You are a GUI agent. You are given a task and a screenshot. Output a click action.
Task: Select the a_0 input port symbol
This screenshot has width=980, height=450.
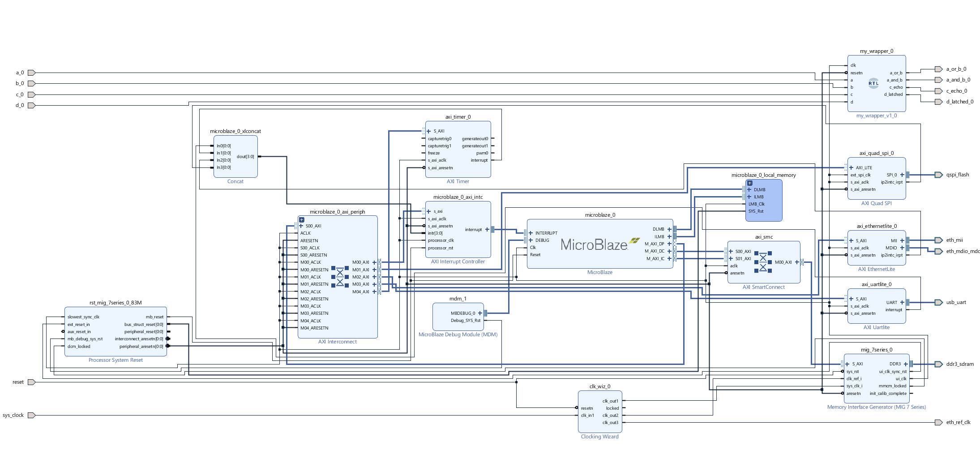pos(31,73)
